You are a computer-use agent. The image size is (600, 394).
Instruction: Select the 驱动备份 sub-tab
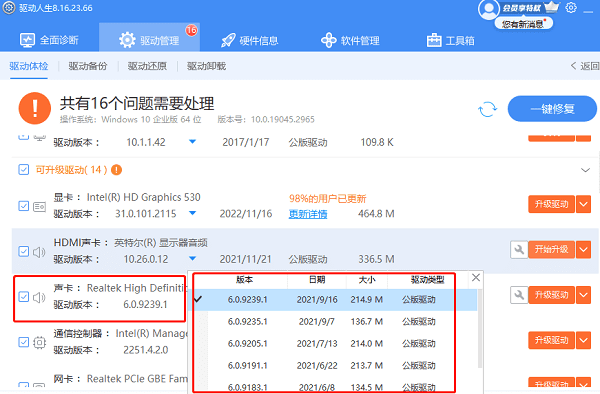(x=88, y=66)
